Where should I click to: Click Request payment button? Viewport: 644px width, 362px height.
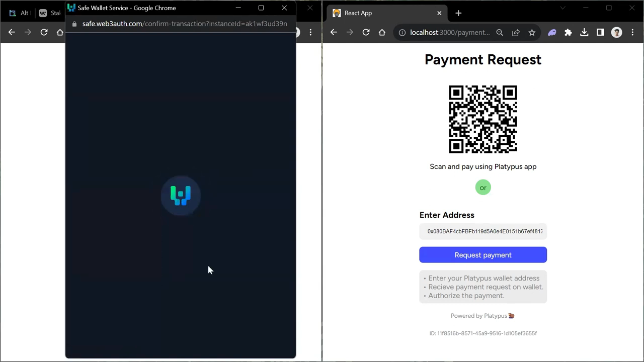click(x=483, y=255)
